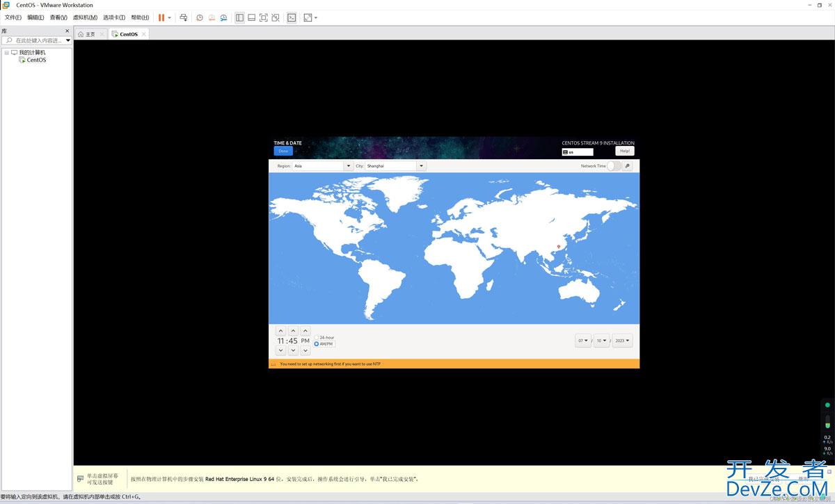This screenshot has width=835, height=504.
Task: Expand the stretch display dropdown arrow
Action: (316, 17)
